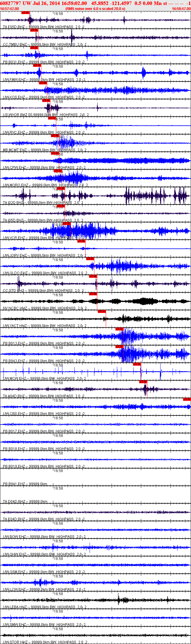Click the start time 16:57:42.00 label
Screen dimensions: 191x644
click(10, 9)
